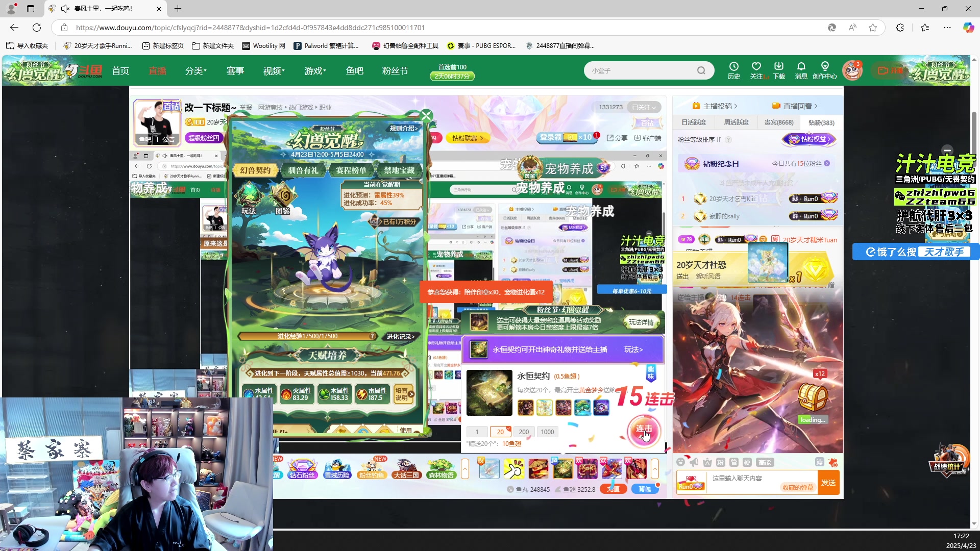Image resolution: width=980 pixels, height=551 pixels.
Task: Toggle the 粉 chat filter
Action: 720,462
